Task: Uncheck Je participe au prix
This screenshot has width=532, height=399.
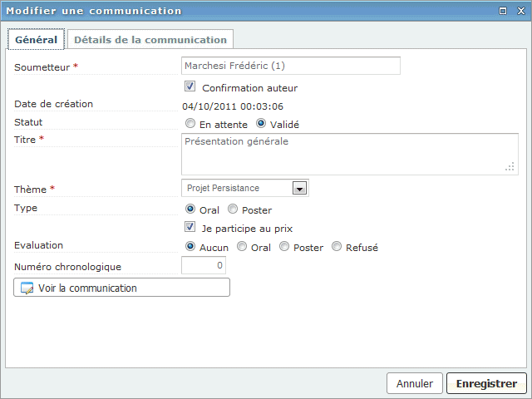Action: click(190, 227)
